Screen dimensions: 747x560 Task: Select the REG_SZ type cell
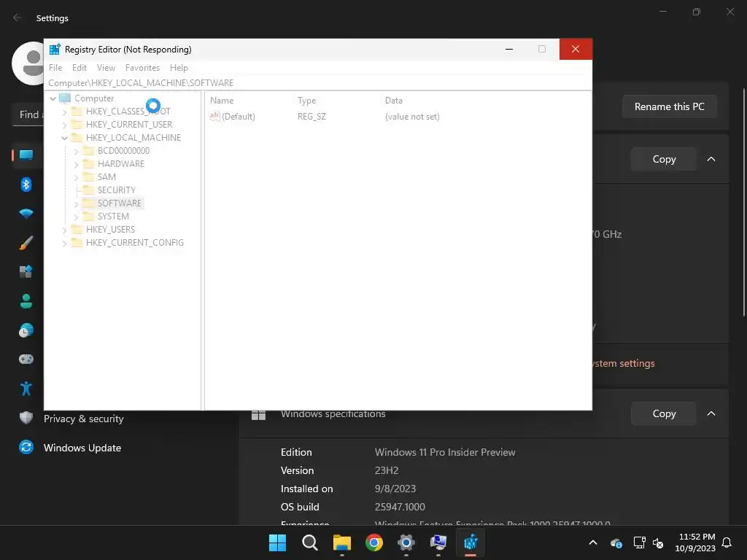(311, 117)
